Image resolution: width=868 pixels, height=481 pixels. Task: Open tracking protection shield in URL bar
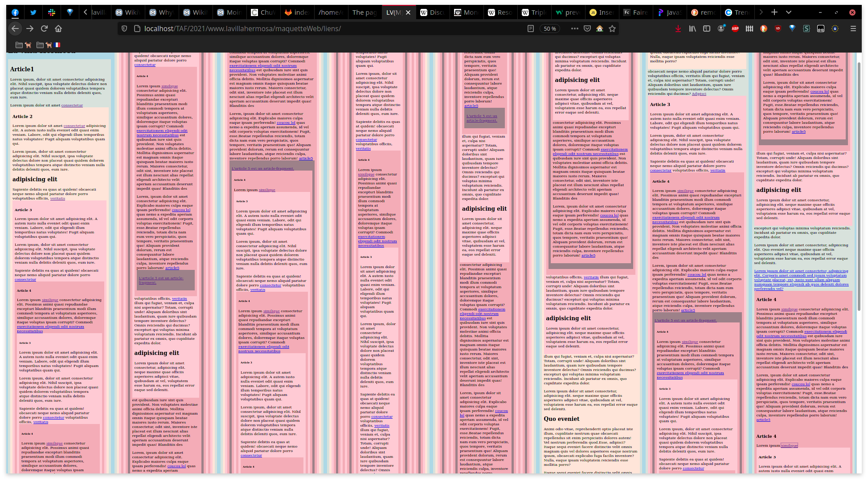tap(124, 29)
